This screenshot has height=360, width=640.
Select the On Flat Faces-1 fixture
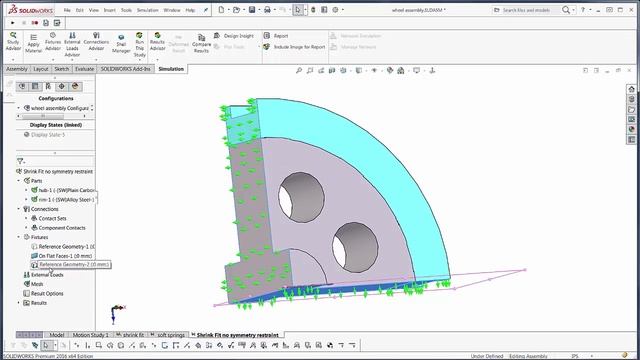[x=62, y=256]
